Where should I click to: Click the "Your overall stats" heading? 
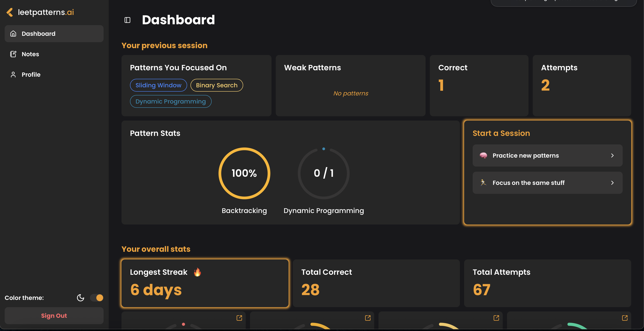(x=156, y=249)
